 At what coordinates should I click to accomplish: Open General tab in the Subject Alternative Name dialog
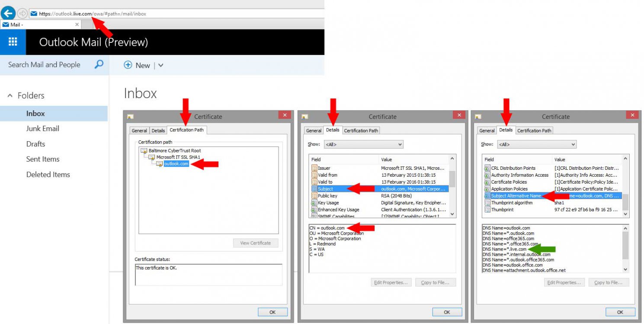pyautogui.click(x=487, y=130)
